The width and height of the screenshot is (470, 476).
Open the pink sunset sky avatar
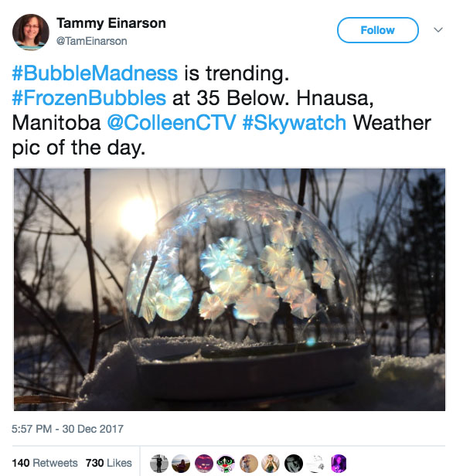(x=204, y=464)
